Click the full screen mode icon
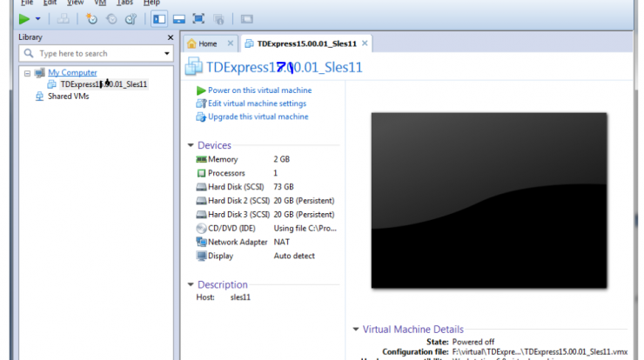The image size is (644, 360). coord(198,19)
